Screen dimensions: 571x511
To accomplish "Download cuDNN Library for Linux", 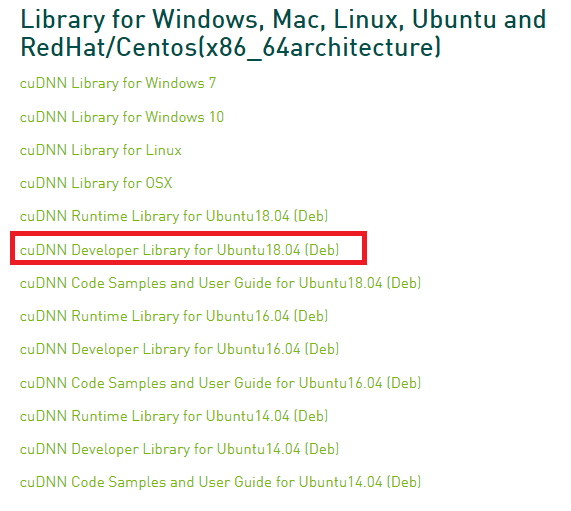I will pyautogui.click(x=101, y=150).
